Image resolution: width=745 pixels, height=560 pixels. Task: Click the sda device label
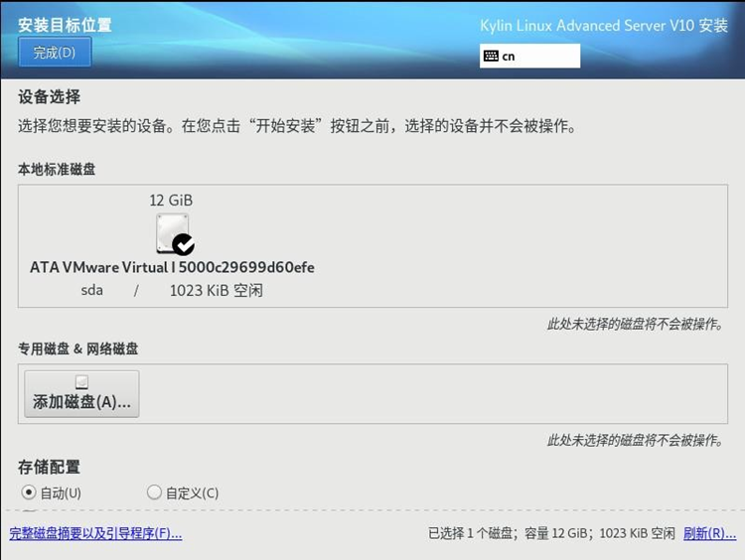(91, 290)
